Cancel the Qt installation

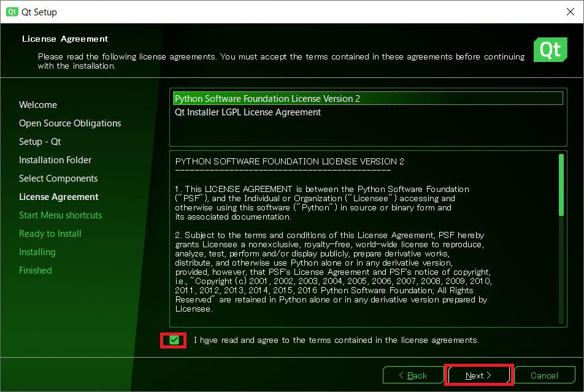coord(544,375)
